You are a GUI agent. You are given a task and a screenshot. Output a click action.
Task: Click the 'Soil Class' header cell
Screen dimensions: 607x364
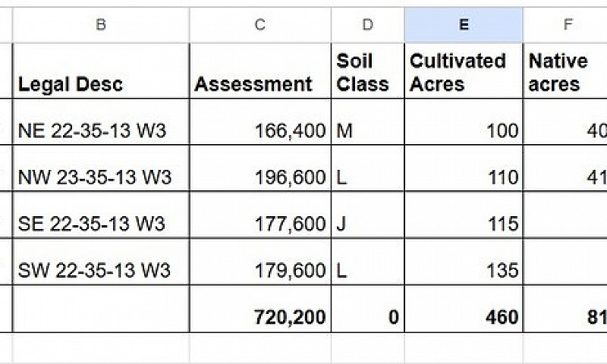click(368, 71)
